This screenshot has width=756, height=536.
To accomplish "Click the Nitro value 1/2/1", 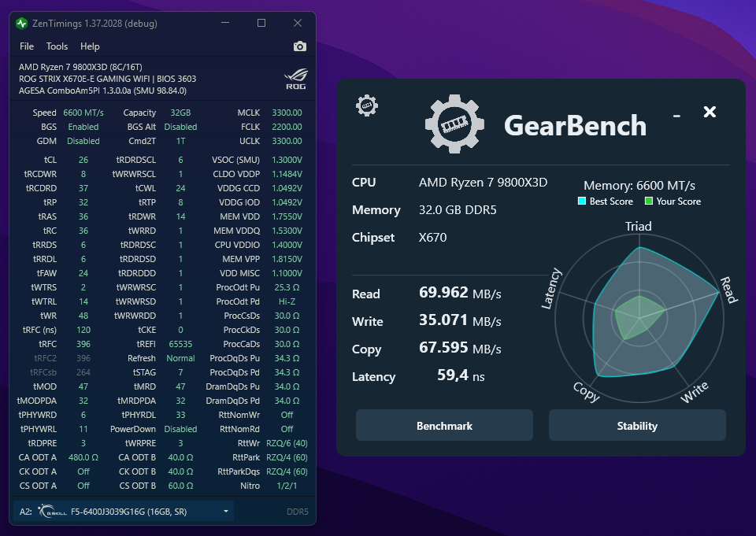I will [287, 486].
